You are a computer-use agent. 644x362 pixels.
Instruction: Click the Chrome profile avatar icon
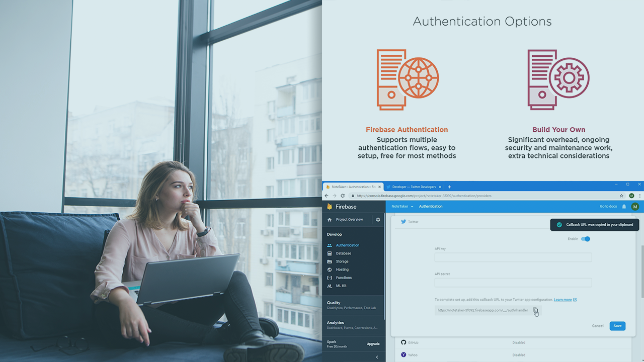coord(631,196)
